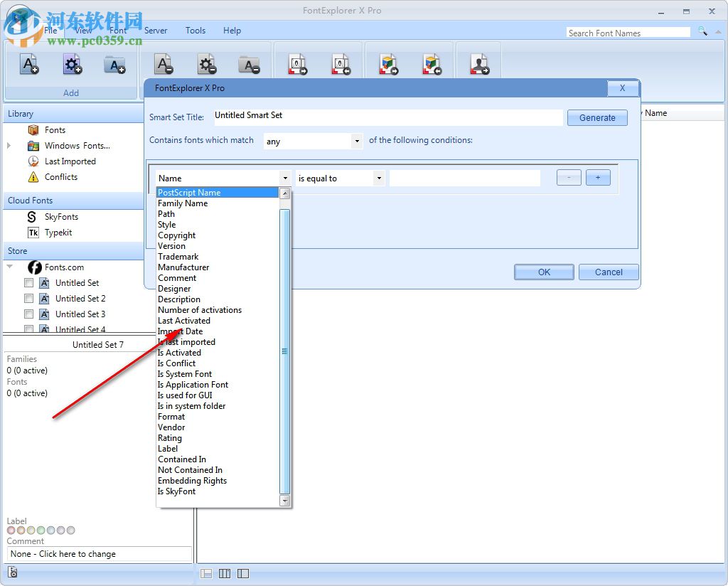Check the Untitled Set 3 checkbox
The height and width of the screenshot is (586, 728).
point(28,314)
